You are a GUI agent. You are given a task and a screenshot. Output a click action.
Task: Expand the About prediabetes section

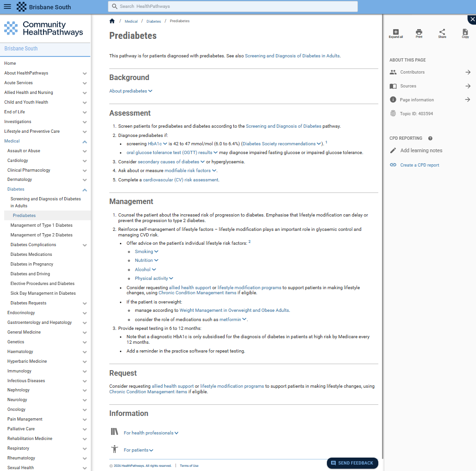pos(131,91)
